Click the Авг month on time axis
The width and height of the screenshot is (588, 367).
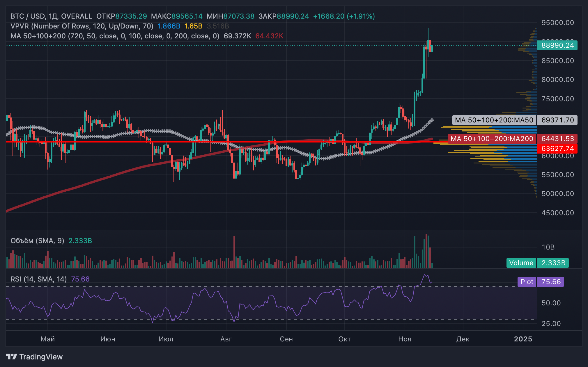(226, 339)
